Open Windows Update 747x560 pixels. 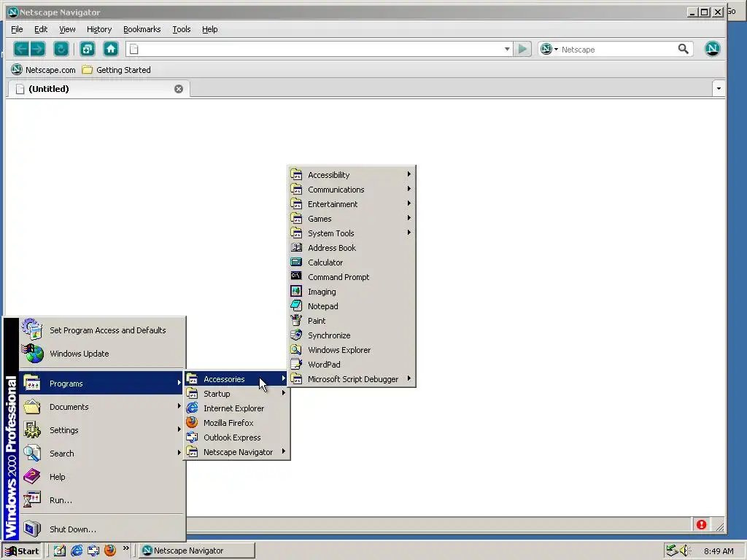pyautogui.click(x=102, y=354)
